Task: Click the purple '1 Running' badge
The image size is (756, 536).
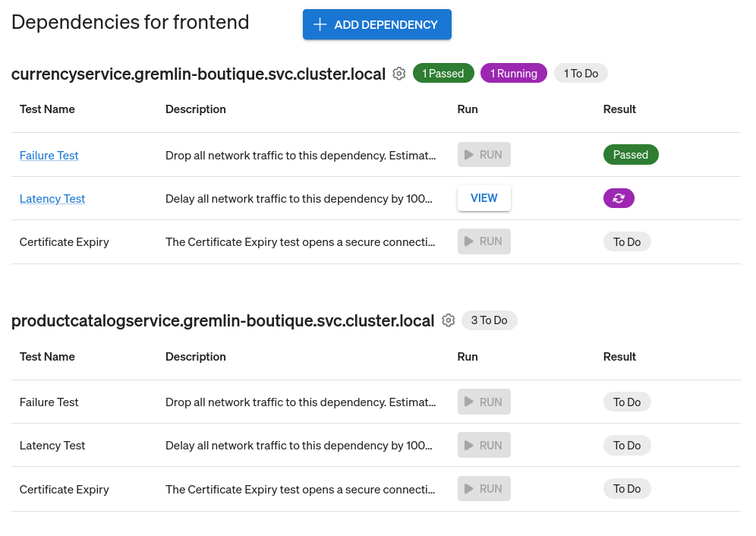Action: coord(513,73)
